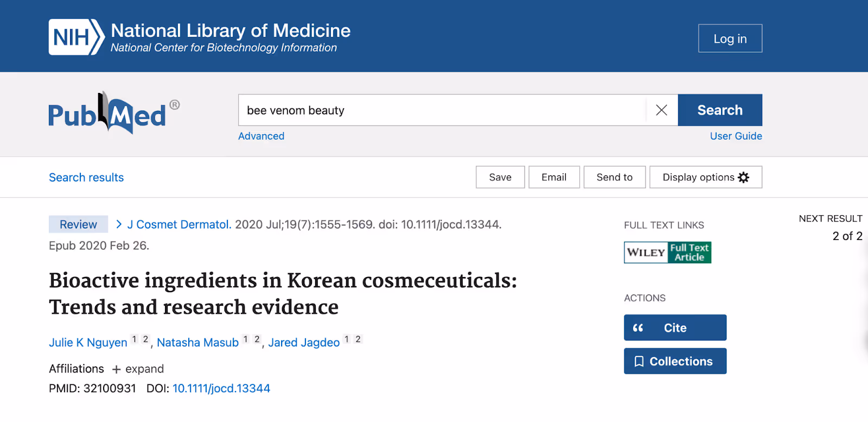
Task: Open the User Guide link
Action: point(736,136)
